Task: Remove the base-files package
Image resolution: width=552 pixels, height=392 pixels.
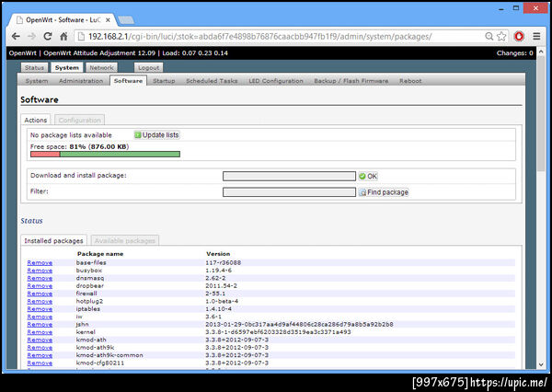Action: [40, 263]
